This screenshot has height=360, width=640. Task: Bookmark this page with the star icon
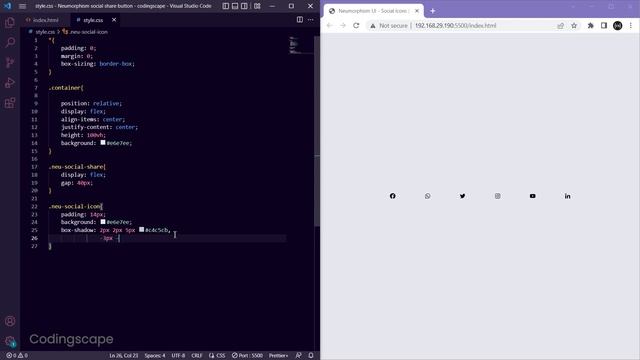574,25
